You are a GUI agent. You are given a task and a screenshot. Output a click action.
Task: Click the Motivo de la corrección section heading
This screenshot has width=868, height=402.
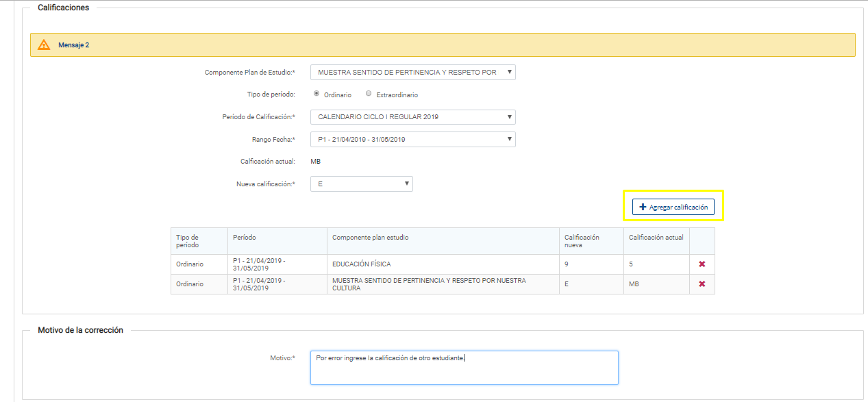click(80, 330)
